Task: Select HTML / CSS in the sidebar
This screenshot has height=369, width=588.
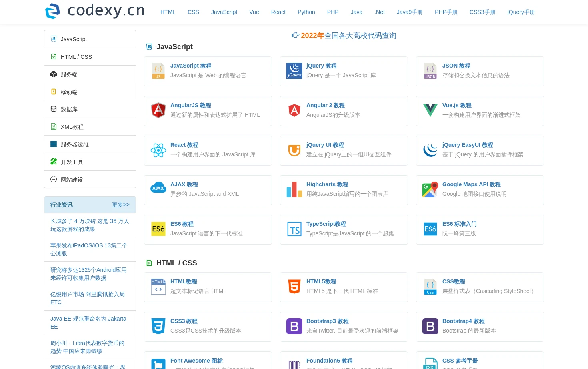Action: click(90, 57)
